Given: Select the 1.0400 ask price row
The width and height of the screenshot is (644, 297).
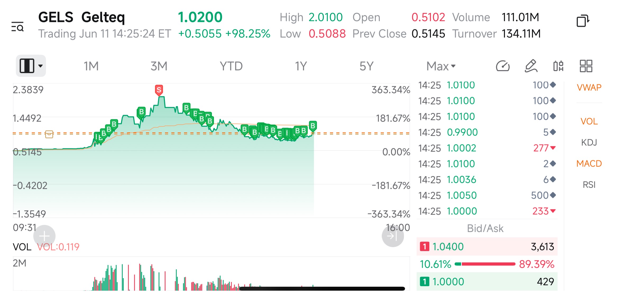Looking at the screenshot, I should (x=487, y=247).
